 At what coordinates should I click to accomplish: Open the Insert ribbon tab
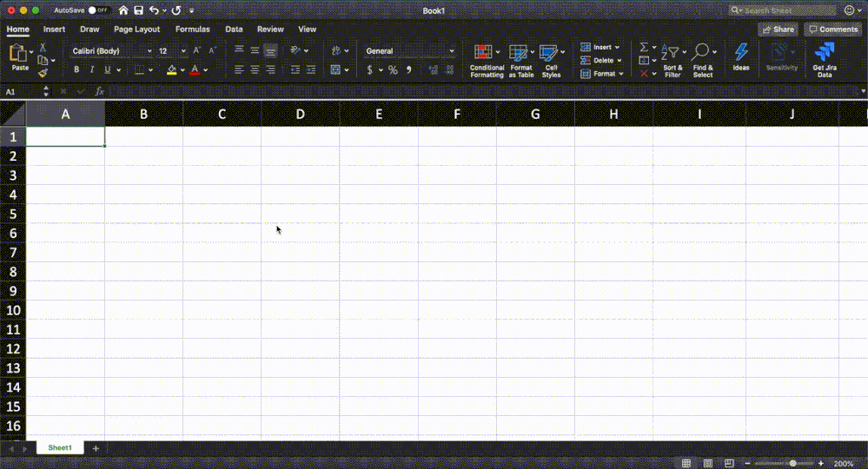(54, 30)
